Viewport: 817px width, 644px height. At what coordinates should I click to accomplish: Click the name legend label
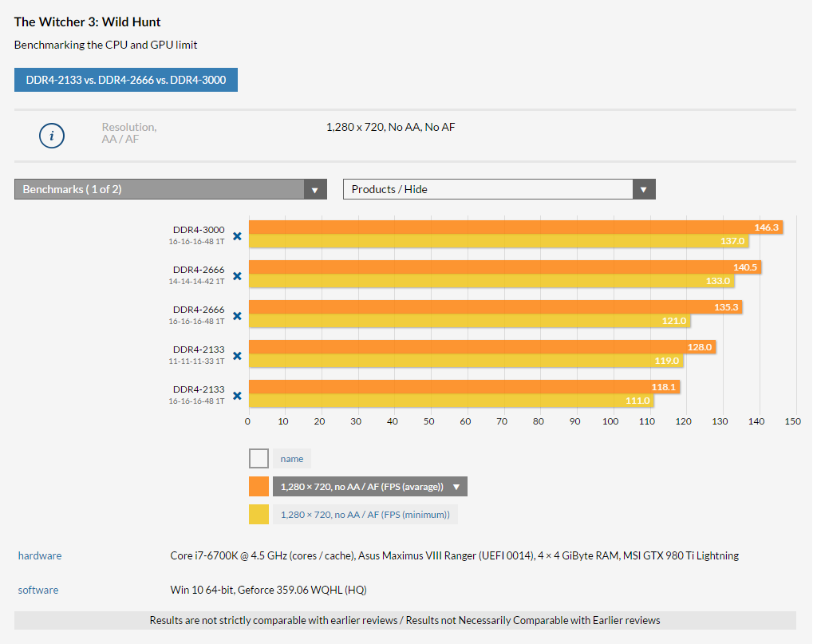pyautogui.click(x=292, y=459)
